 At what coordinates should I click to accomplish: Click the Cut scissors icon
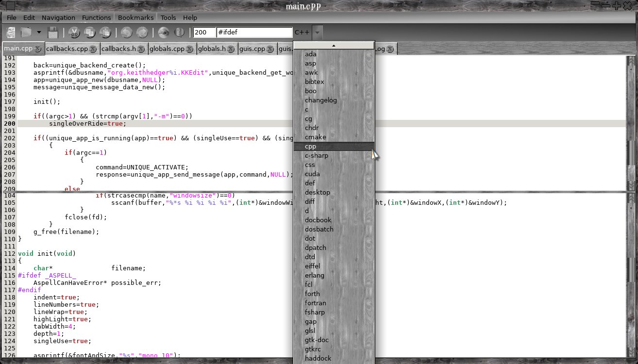pyautogui.click(x=74, y=33)
